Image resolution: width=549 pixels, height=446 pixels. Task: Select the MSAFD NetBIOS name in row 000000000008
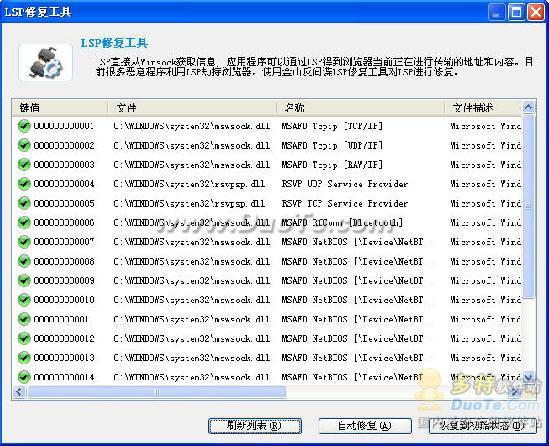click(352, 261)
